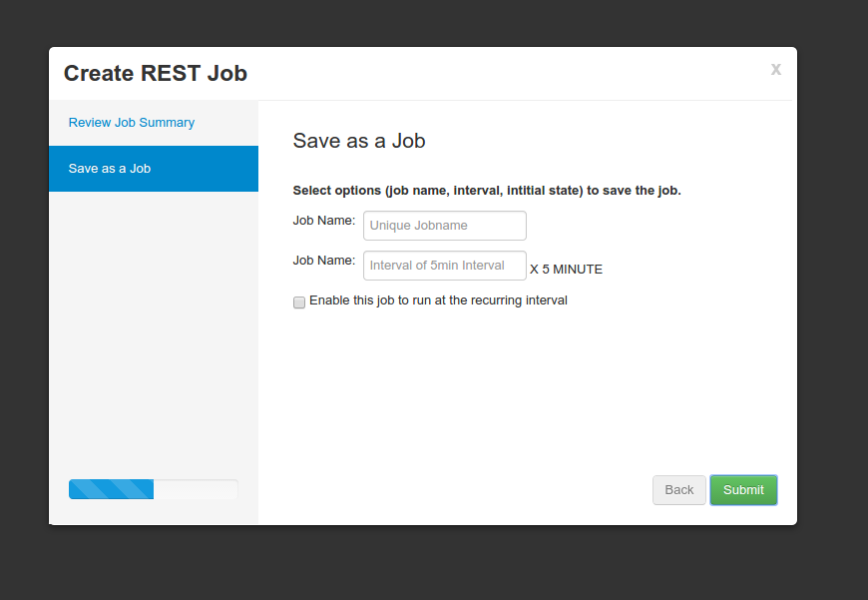Click the X 5 MINUTE label
Screen dimensions: 868x600
tap(566, 270)
